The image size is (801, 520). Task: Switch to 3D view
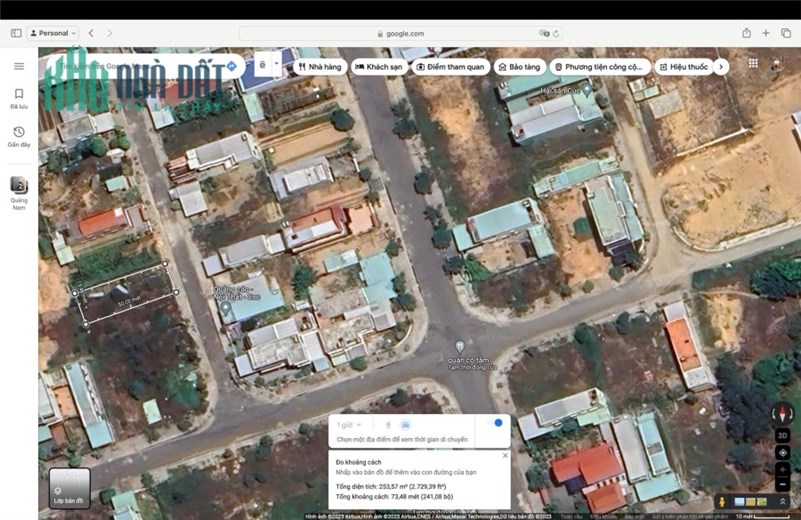click(782, 436)
